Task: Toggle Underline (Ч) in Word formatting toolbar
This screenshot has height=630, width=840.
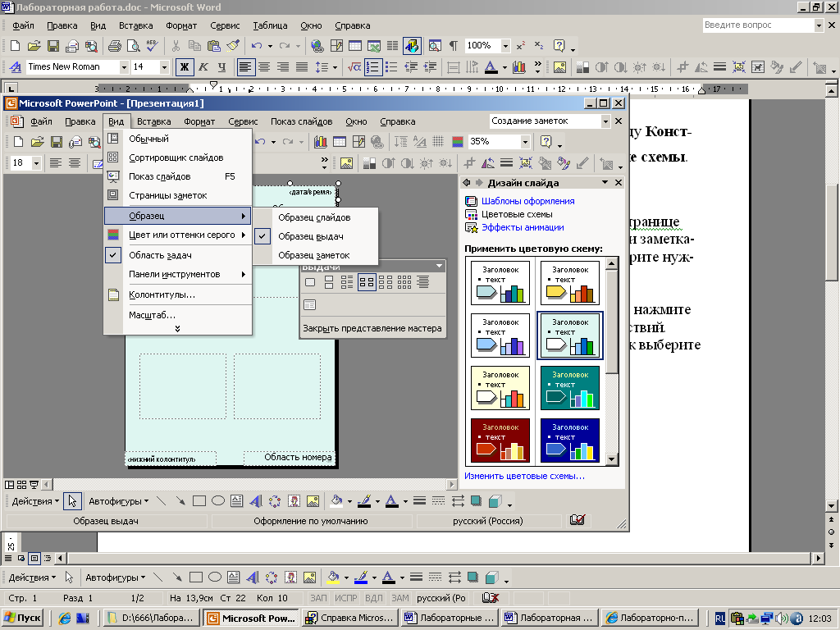Action: click(221, 67)
